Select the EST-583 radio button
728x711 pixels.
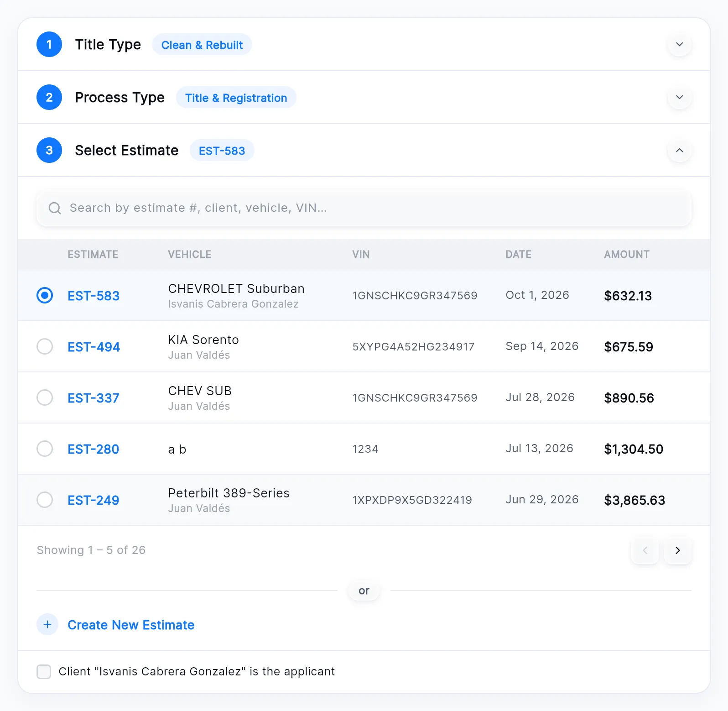coord(45,295)
